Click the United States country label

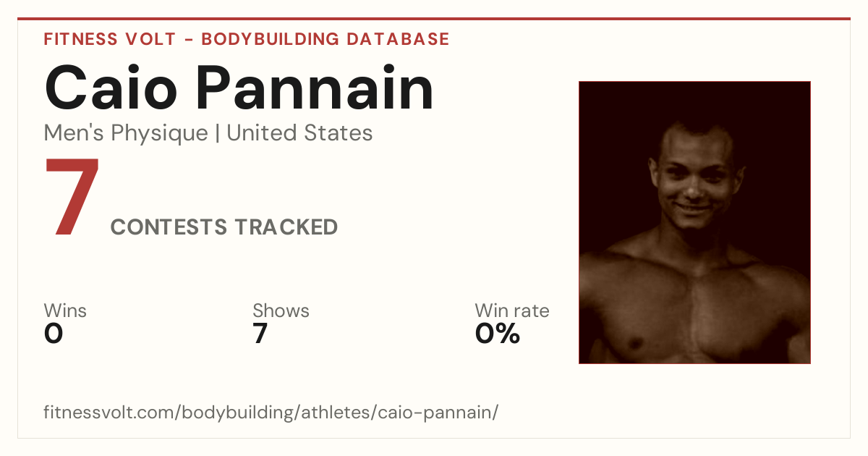tap(299, 133)
